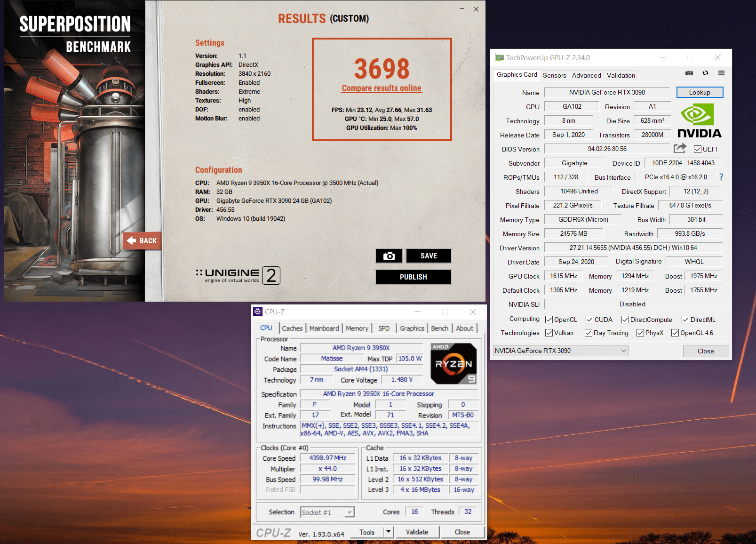
Task: Click the GPU-Z screenshot camera icon
Action: [x=689, y=73]
